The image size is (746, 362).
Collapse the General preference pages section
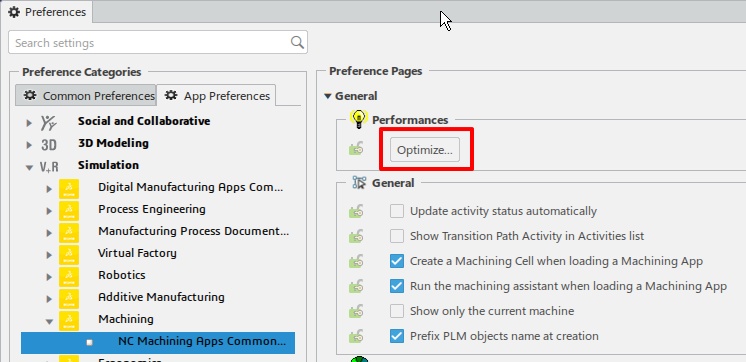point(327,96)
